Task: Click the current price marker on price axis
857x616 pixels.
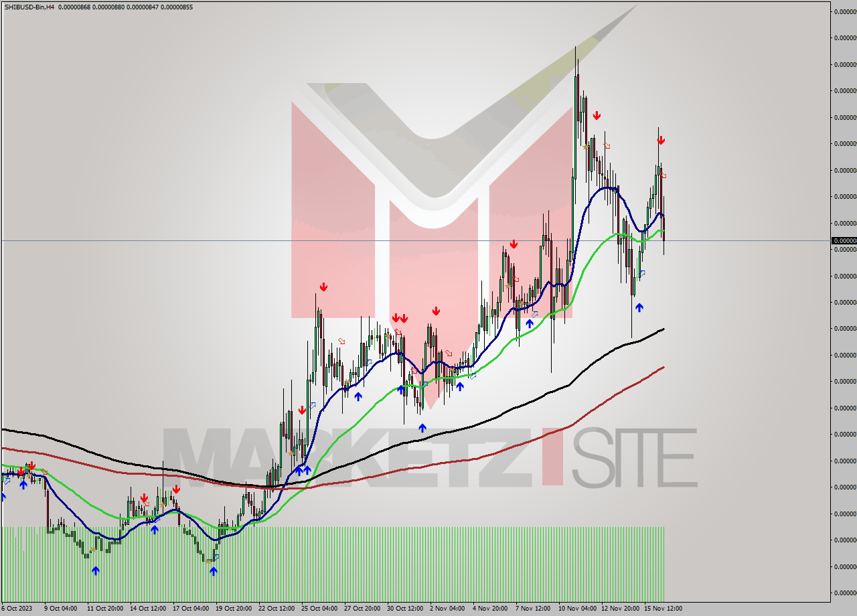Action: tap(844, 240)
